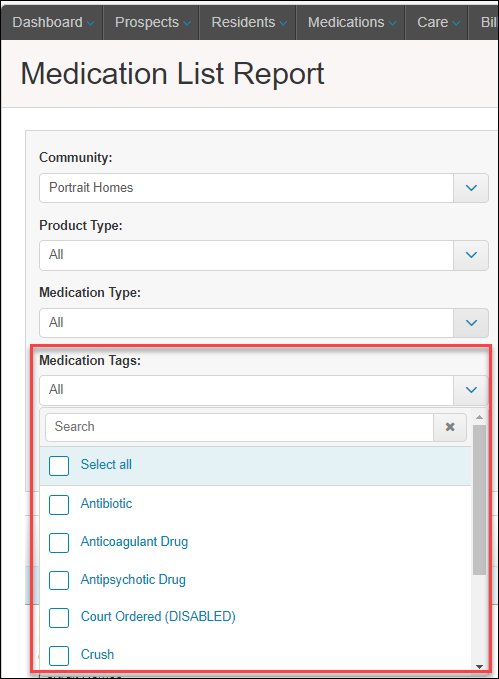This screenshot has height=679, width=499.
Task: Clear the tag search with the X icon
Action: click(450, 427)
